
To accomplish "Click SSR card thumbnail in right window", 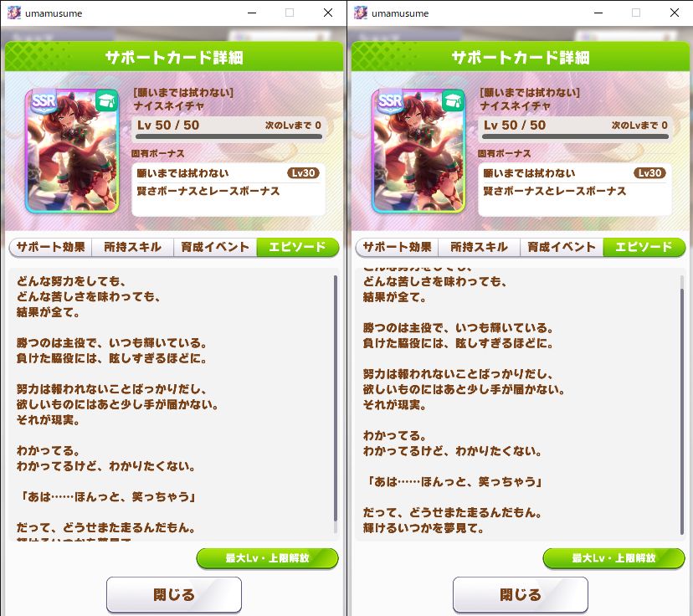I will pos(418,151).
